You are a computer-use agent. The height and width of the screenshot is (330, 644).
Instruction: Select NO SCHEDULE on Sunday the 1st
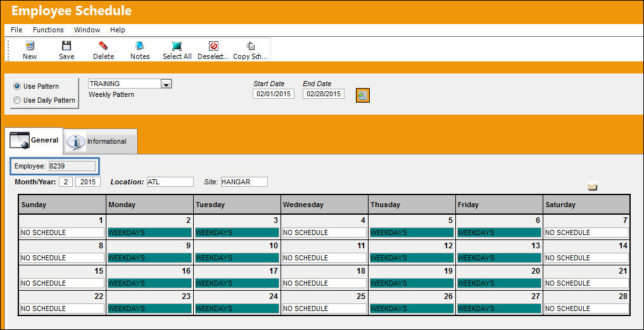click(x=62, y=232)
